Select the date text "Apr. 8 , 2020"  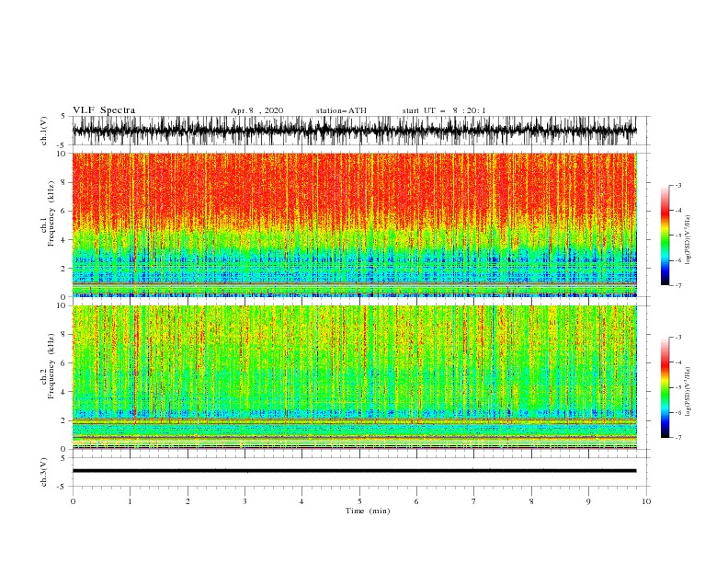(256, 110)
